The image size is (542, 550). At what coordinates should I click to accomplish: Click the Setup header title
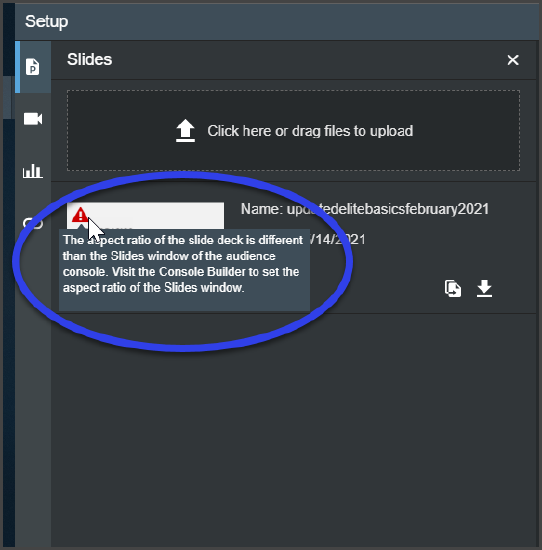coord(47,21)
